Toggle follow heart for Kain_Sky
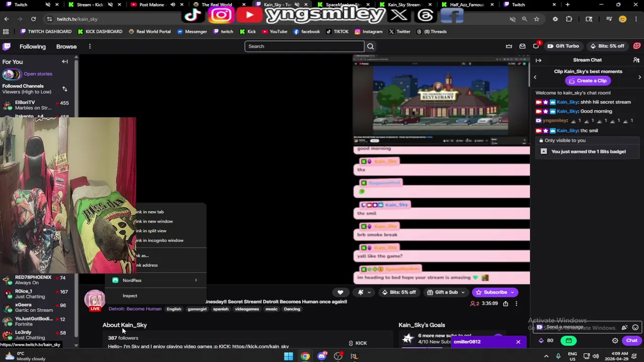644x362 pixels. click(x=340, y=292)
